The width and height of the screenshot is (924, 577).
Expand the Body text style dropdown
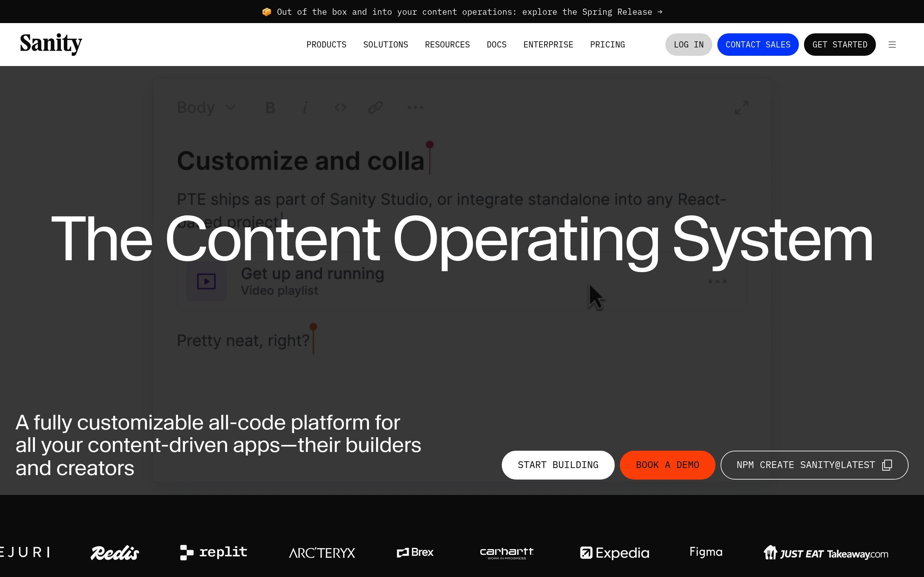(206, 108)
